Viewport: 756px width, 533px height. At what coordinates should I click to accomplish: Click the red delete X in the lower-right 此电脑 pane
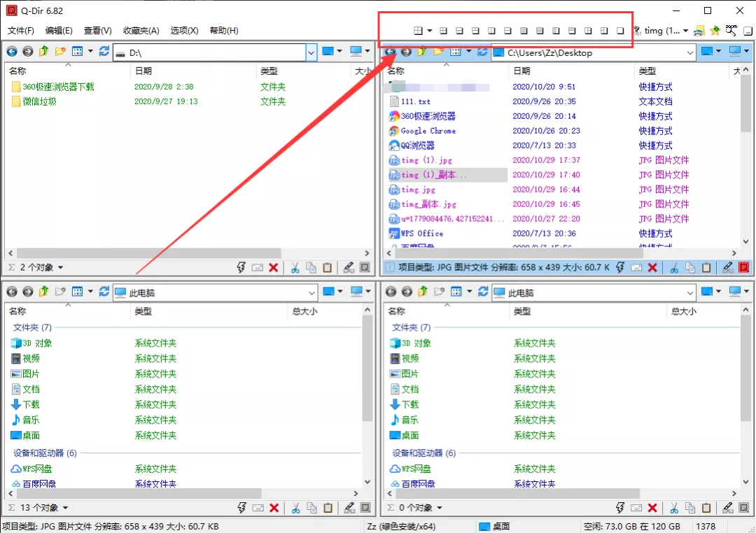pos(652,507)
